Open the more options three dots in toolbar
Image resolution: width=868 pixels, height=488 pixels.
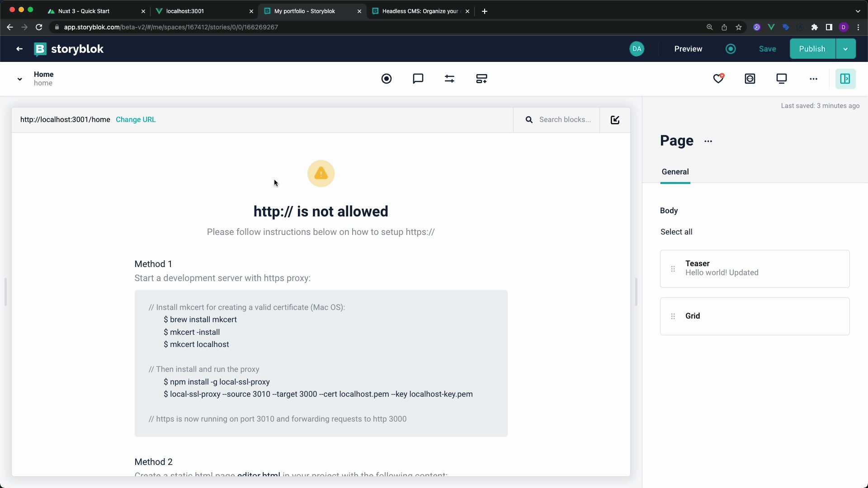click(x=813, y=79)
